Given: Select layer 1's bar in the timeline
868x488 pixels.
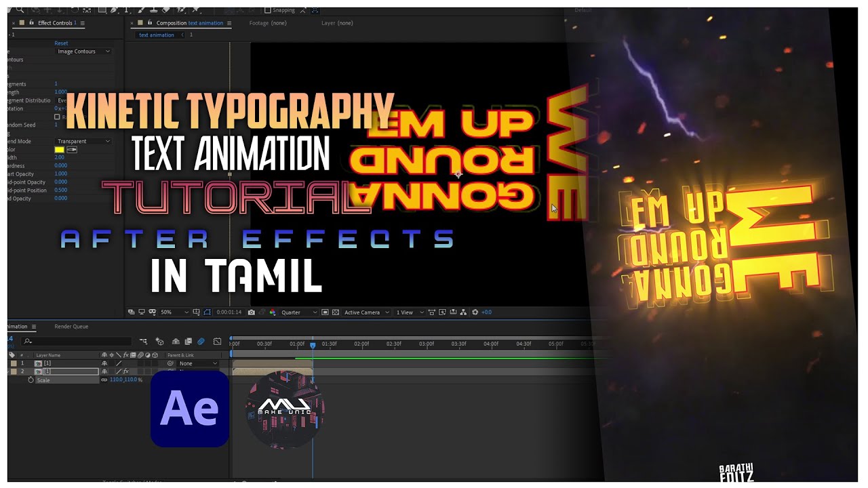Looking at the screenshot, I should tap(272, 363).
